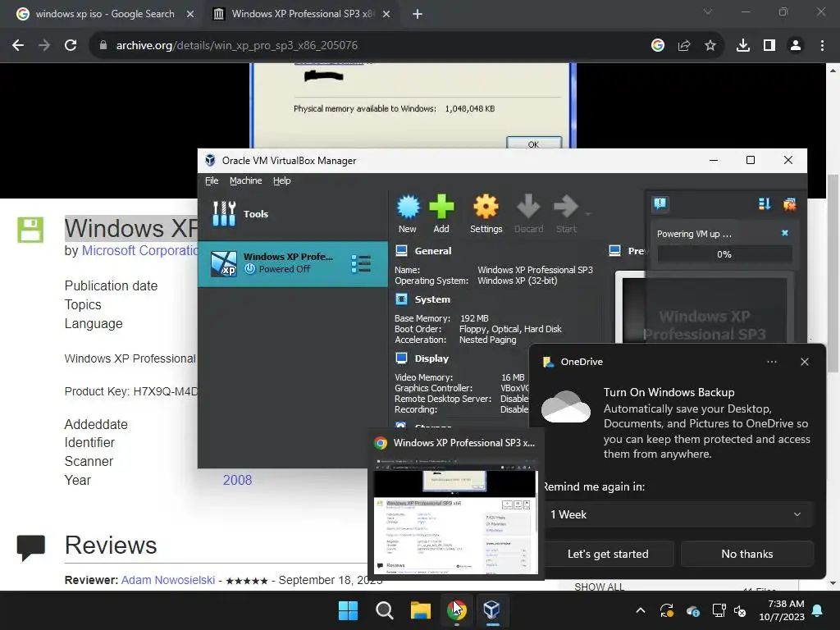Viewport: 840px width, 630px height.
Task: Bookmark this page with star icon
Action: click(x=710, y=46)
